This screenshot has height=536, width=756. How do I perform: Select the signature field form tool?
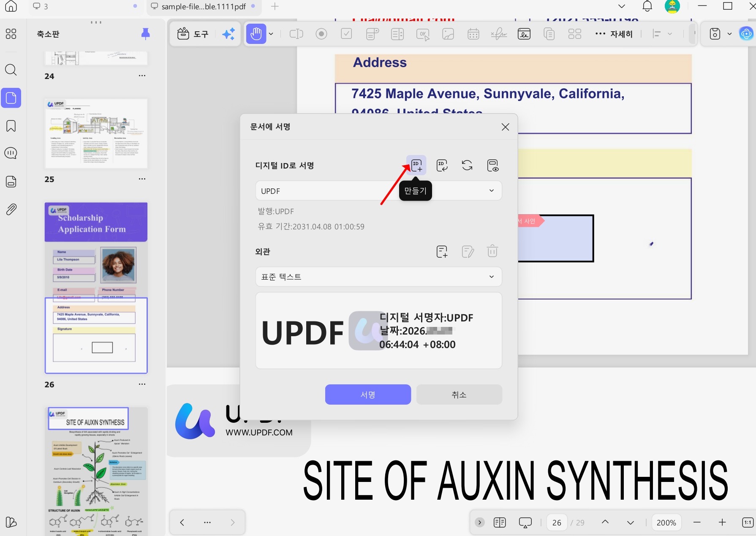coord(499,34)
